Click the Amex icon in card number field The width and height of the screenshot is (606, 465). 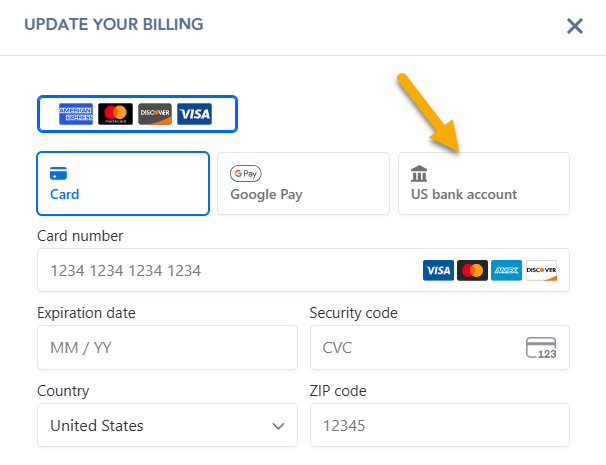point(506,270)
